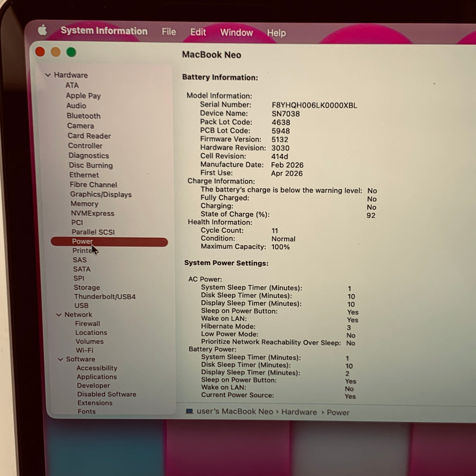
Task: Select Disabled Software in the sidebar
Action: tap(107, 394)
